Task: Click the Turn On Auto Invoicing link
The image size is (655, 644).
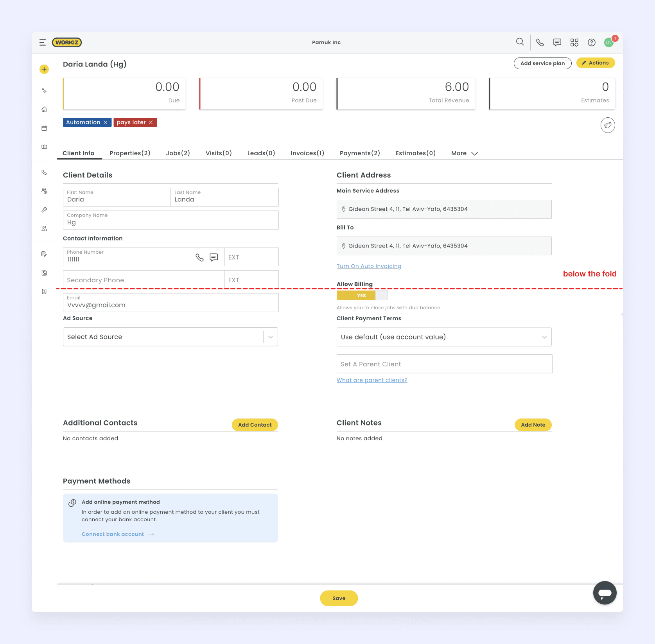Action: [x=369, y=266]
